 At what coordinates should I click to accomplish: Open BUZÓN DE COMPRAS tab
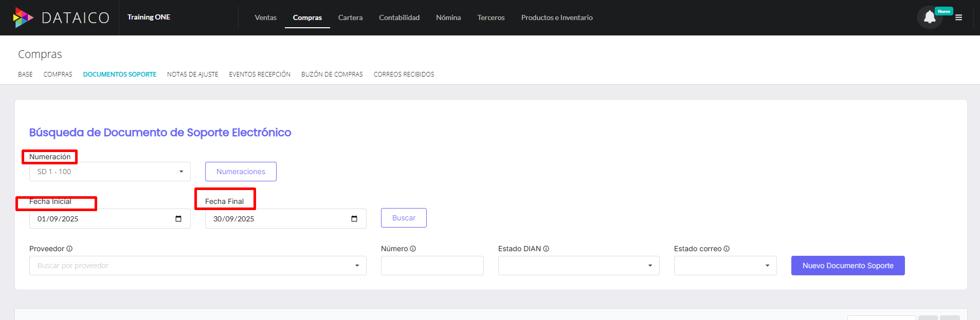pos(332,74)
